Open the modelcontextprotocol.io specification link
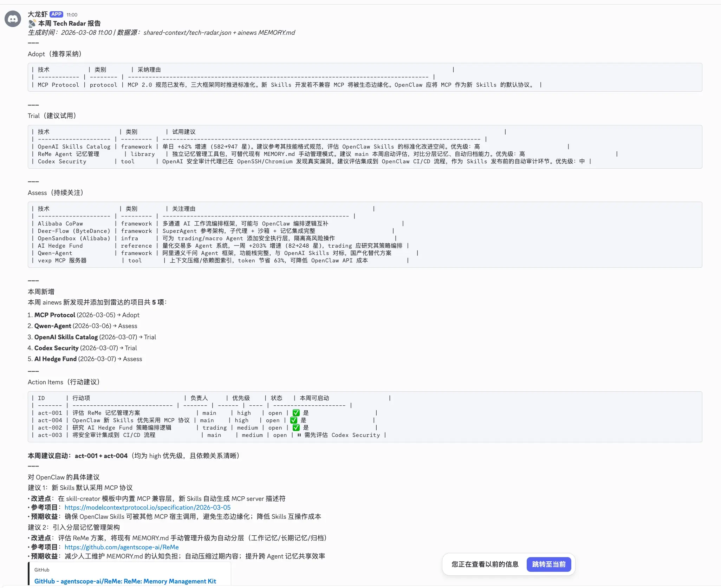721x588 pixels. point(148,508)
